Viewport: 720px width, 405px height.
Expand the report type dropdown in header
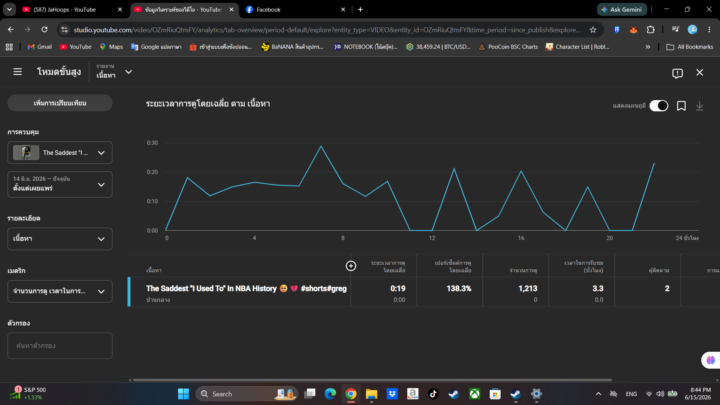click(114, 72)
